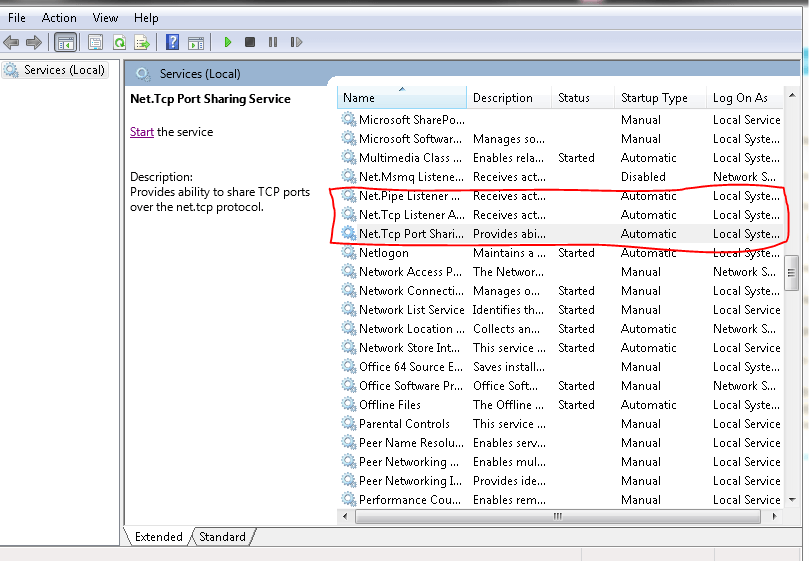Click the Pause Service toolbar icon
809x561 pixels.
[272, 42]
